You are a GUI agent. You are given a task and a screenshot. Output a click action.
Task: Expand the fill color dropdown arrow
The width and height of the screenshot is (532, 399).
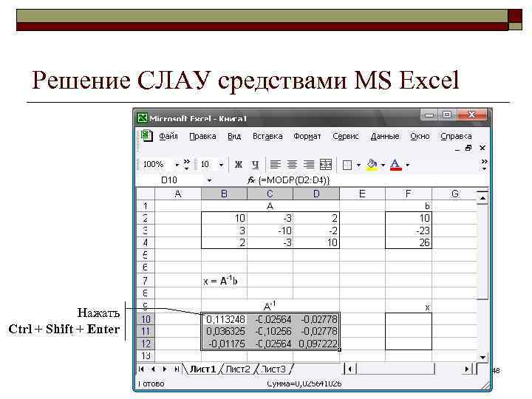click(x=383, y=166)
